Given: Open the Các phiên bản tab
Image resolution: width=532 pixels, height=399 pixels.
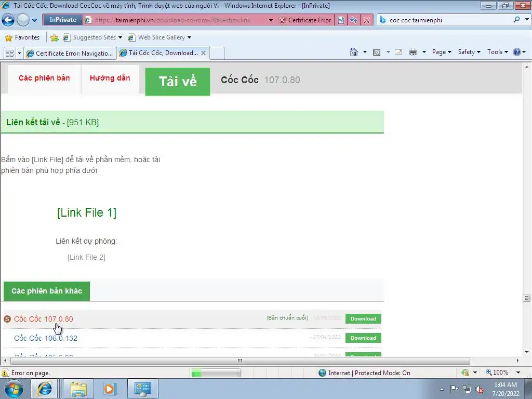Looking at the screenshot, I should (x=44, y=78).
